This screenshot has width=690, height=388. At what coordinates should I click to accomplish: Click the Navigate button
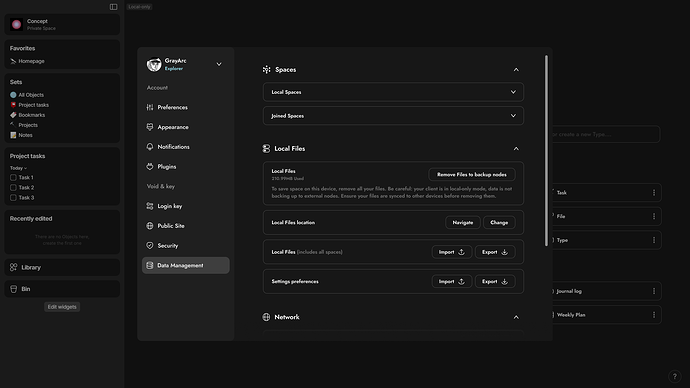[x=462, y=223]
